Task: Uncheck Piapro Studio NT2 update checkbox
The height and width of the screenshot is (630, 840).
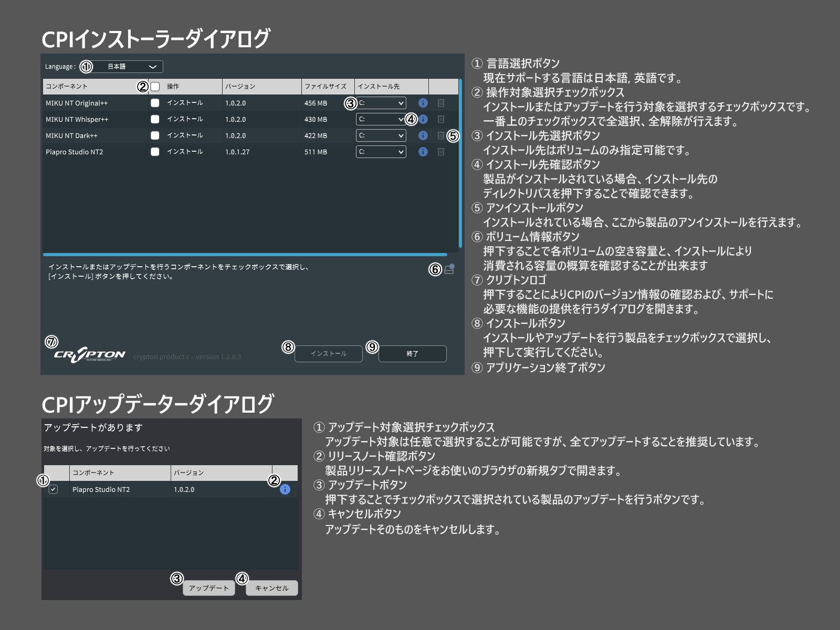Action: [53, 489]
